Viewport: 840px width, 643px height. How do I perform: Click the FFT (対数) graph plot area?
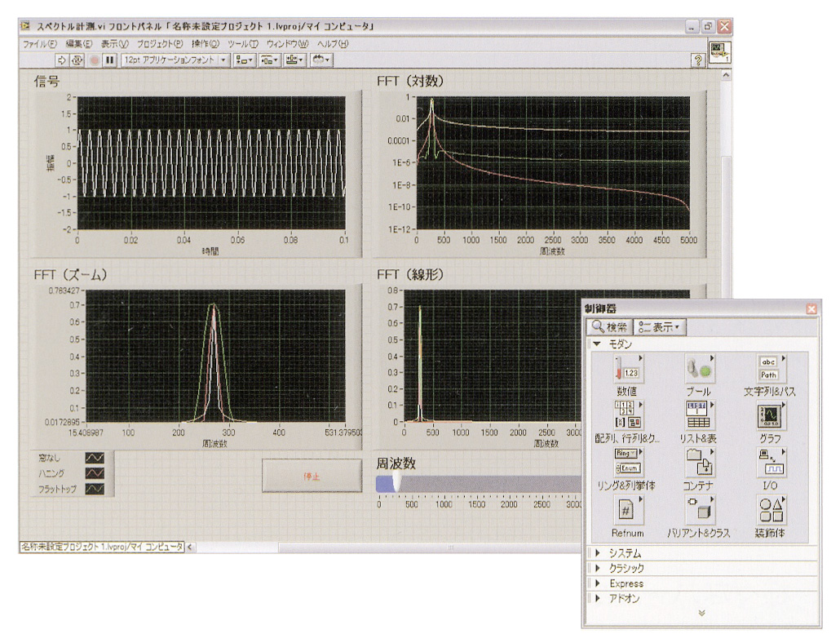click(x=553, y=163)
